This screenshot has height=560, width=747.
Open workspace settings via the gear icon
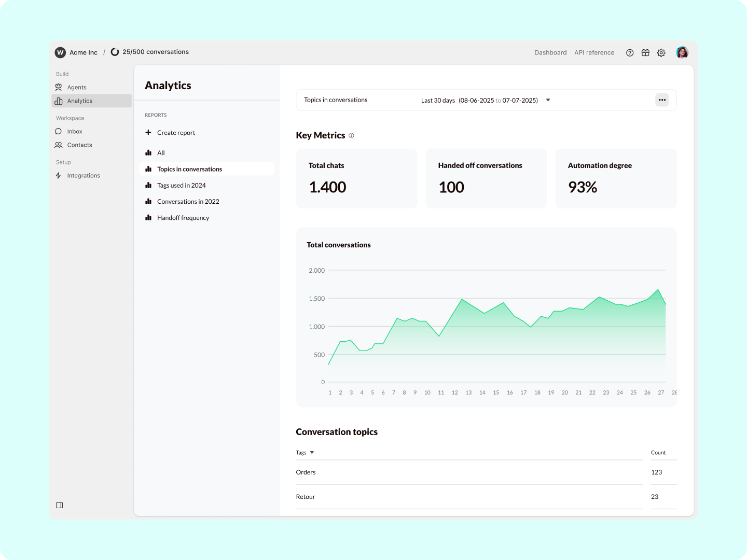(x=661, y=52)
